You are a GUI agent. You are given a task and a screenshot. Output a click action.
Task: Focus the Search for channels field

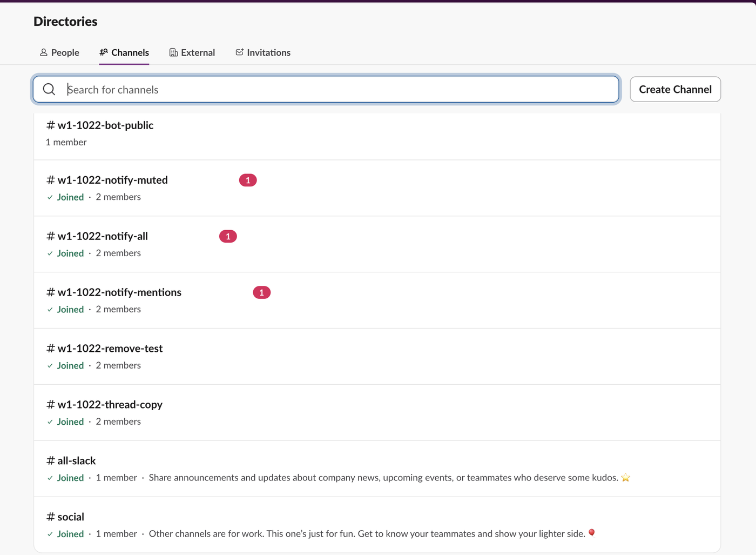[326, 89]
